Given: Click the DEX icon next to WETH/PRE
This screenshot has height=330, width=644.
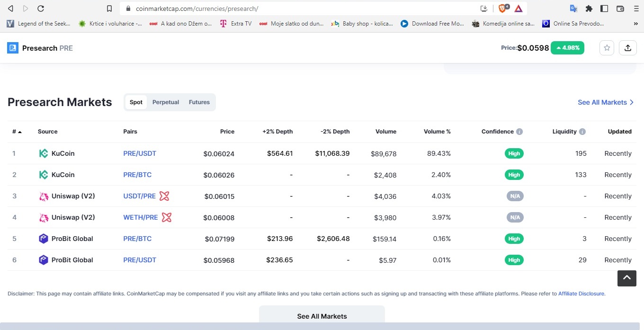Looking at the screenshot, I should tap(167, 217).
